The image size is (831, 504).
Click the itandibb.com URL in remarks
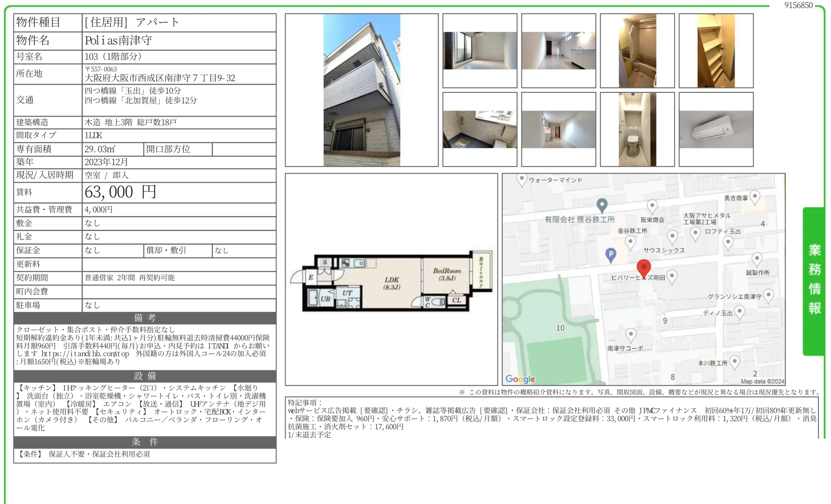[86, 354]
